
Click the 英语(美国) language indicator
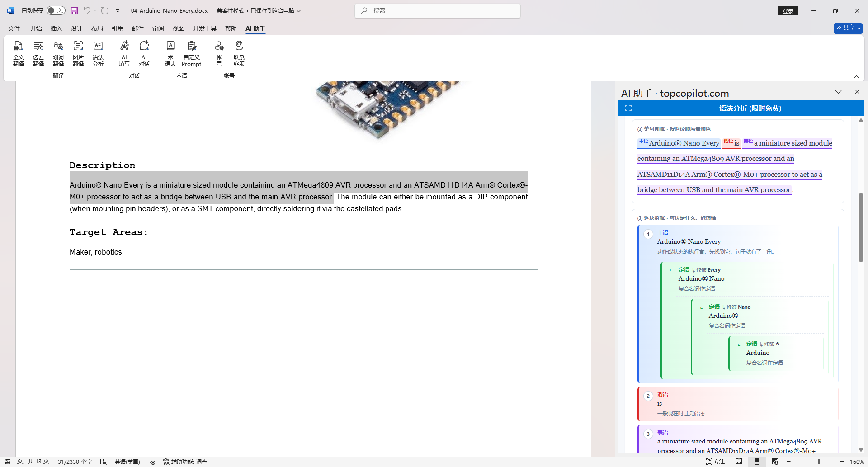pos(127,462)
